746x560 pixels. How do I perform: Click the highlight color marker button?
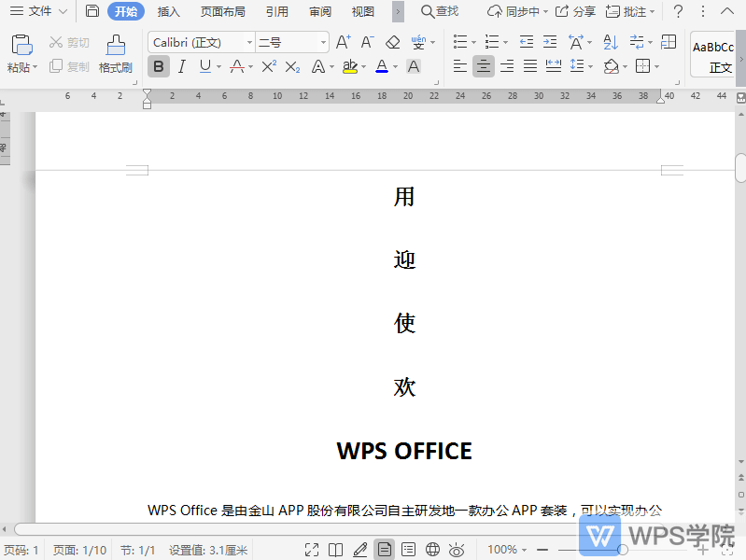point(349,66)
